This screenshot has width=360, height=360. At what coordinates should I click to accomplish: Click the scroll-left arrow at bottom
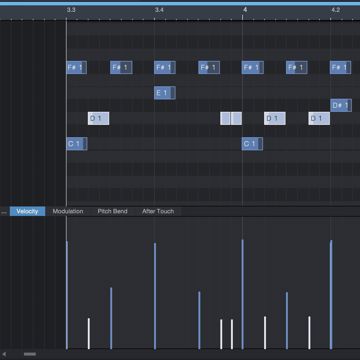4,354
